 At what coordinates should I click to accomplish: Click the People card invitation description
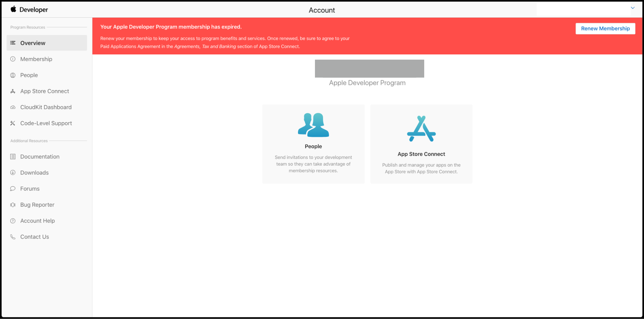pos(313,164)
